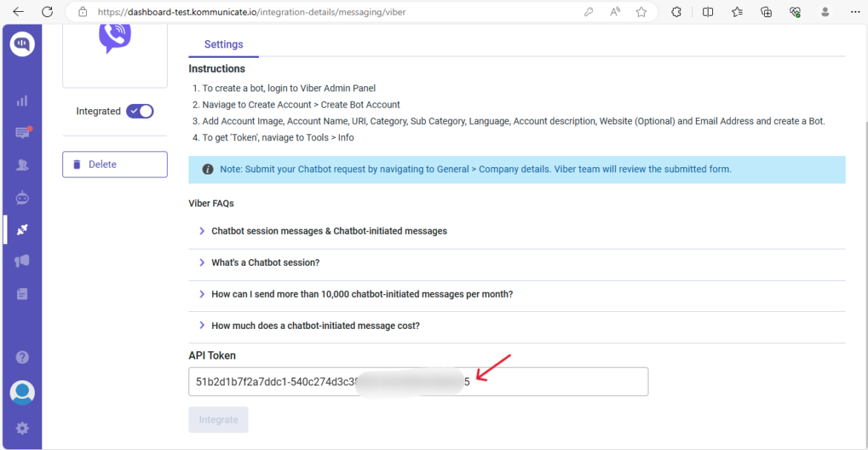Open the Help question mark icon
The height and width of the screenshot is (450, 868).
coord(22,357)
